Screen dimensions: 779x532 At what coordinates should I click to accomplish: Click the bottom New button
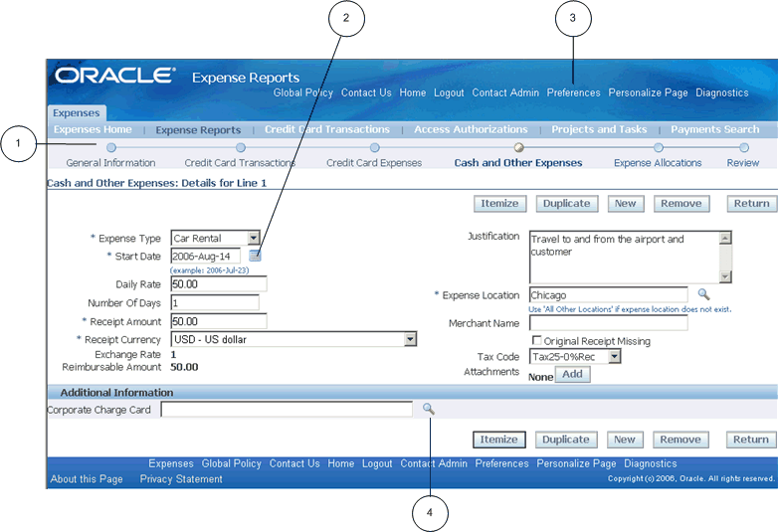click(625, 440)
